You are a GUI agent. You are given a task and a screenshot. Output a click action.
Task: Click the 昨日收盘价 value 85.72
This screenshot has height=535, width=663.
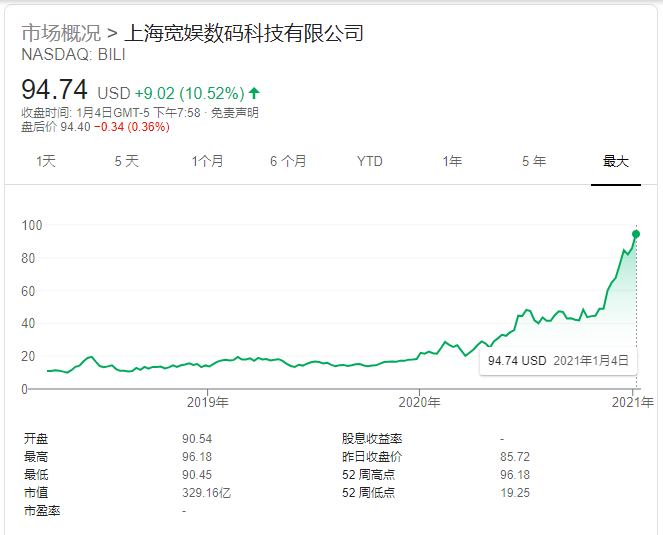coord(515,457)
